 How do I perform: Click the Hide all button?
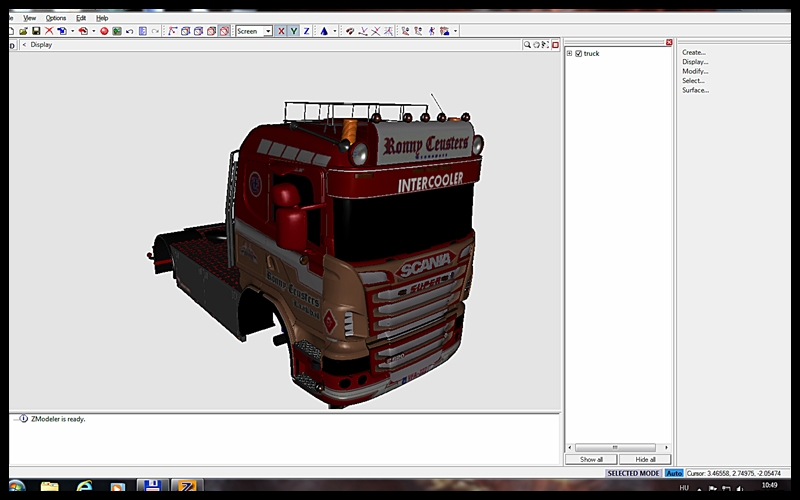click(x=645, y=459)
